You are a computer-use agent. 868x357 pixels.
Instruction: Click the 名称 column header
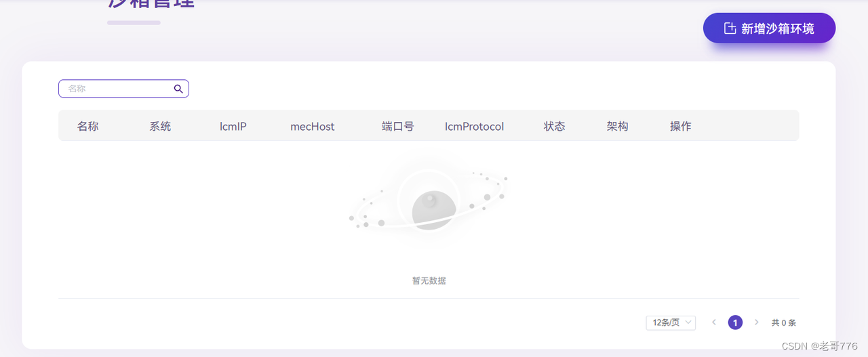pos(88,126)
